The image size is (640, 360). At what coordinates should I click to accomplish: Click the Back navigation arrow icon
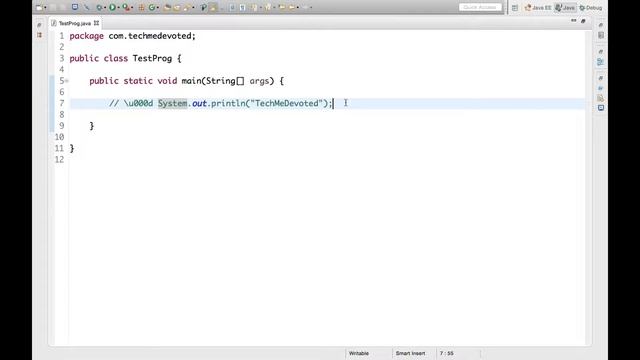(291, 7)
